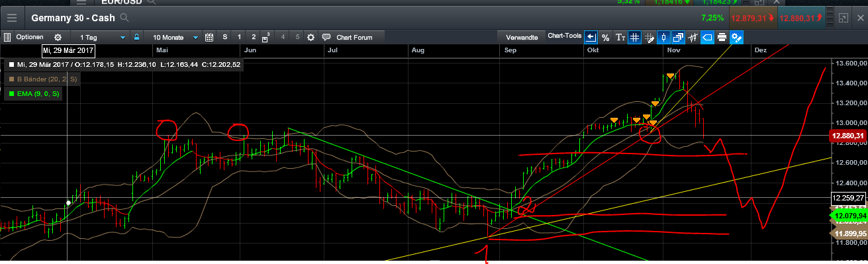The image size is (868, 264).
Task: Click the bar comparison chart icon
Action: (693, 37)
